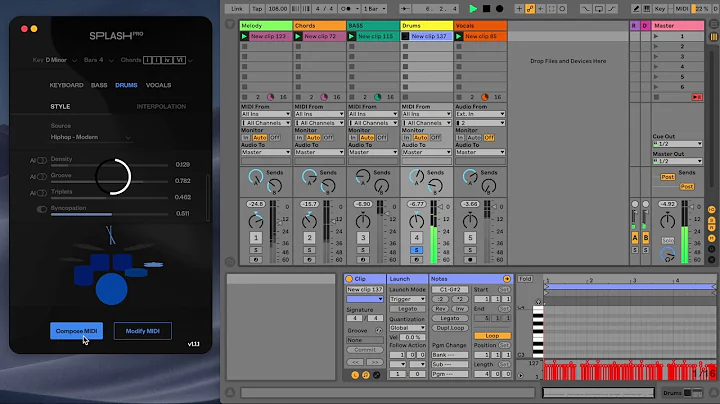Toggle the Draw Mode pencil icon
This screenshot has height=404, width=720.
[x=636, y=9]
